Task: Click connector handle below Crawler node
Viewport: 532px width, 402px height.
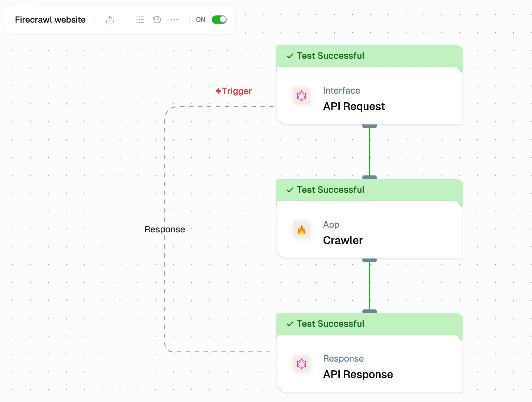Action: click(x=369, y=260)
